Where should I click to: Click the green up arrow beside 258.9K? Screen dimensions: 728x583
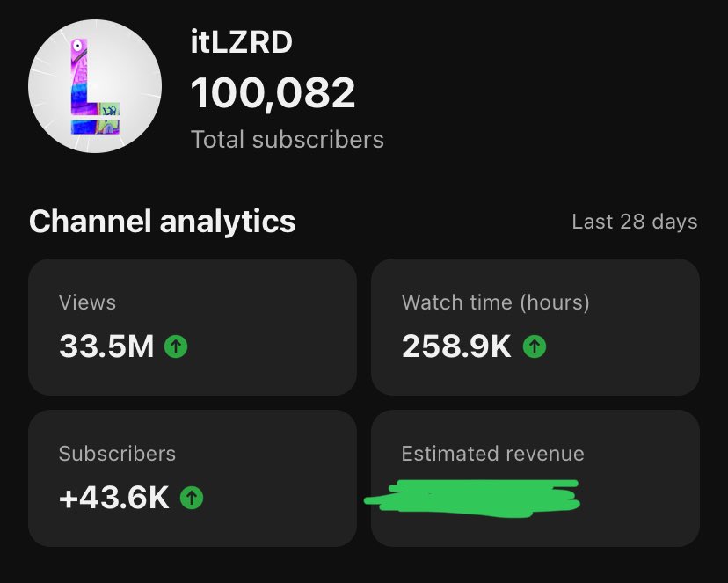(535, 346)
